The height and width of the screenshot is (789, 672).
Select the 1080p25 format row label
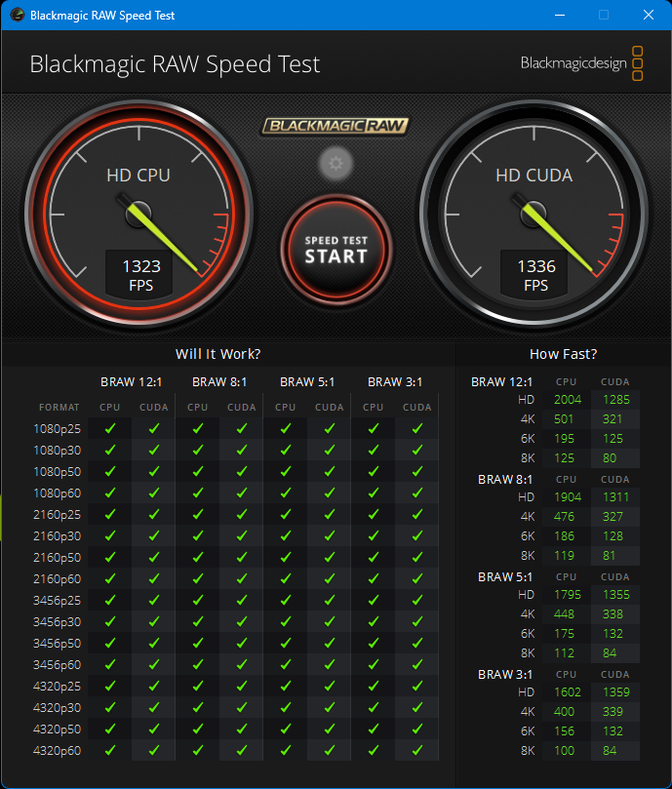(57, 429)
